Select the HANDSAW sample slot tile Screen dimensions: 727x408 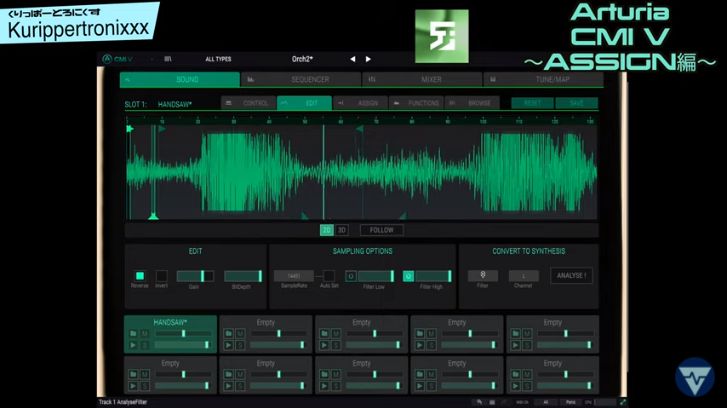click(170, 334)
